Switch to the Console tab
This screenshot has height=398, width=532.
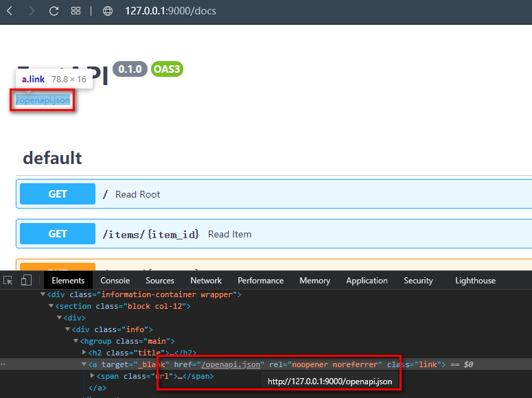(115, 281)
